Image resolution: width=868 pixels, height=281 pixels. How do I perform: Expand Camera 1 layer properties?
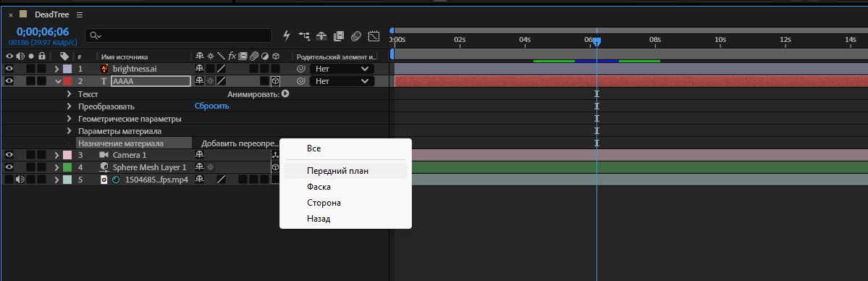click(x=56, y=155)
